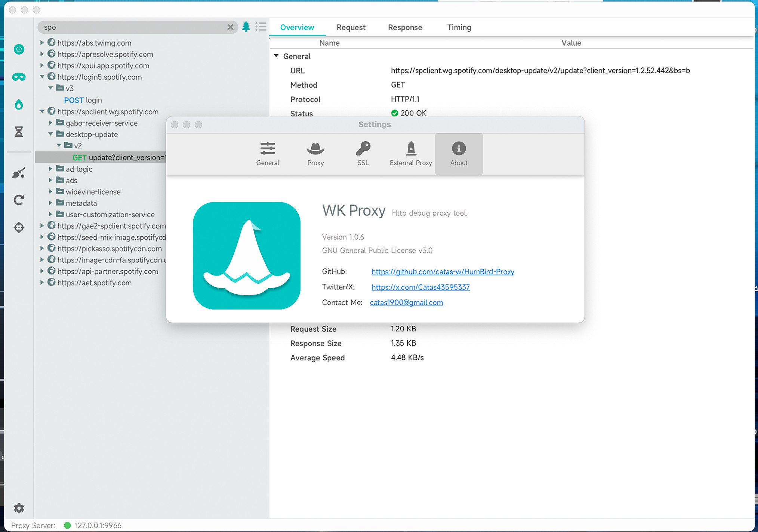This screenshot has height=532, width=758.
Task: Click the hourglass icon in sidebar
Action: [x=19, y=132]
